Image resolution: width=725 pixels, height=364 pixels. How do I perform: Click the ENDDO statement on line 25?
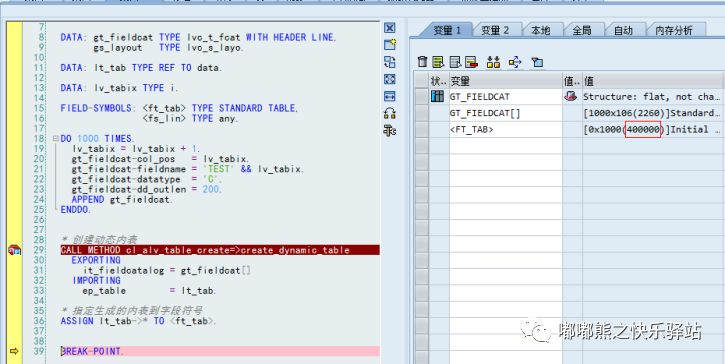(x=76, y=210)
